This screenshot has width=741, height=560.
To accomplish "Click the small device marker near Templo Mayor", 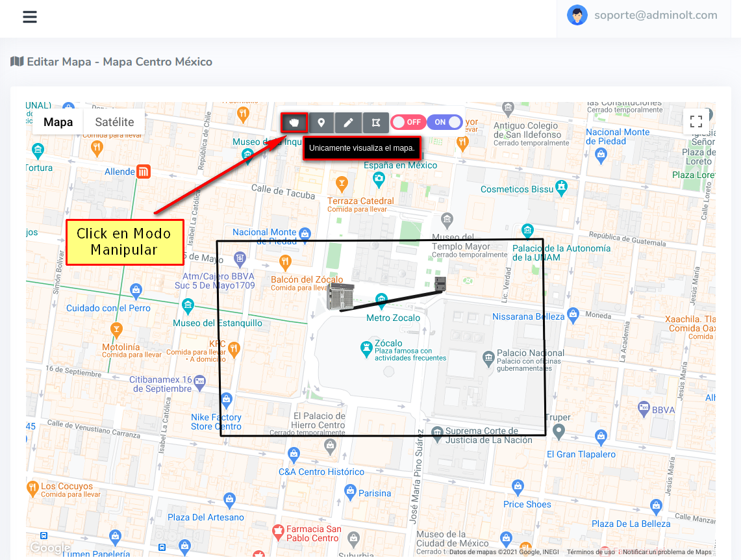I will pos(441,283).
